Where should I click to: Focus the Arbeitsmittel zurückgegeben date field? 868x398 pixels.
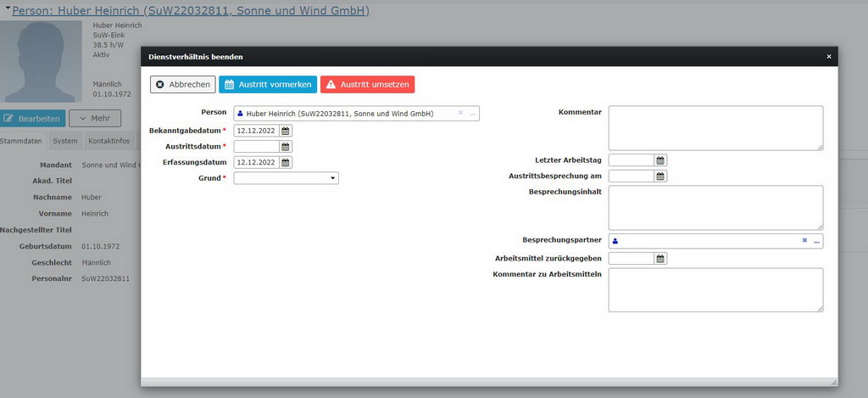click(x=631, y=258)
